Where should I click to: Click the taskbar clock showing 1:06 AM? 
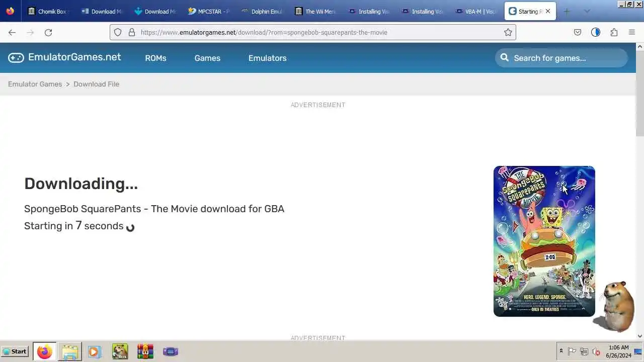click(x=618, y=351)
